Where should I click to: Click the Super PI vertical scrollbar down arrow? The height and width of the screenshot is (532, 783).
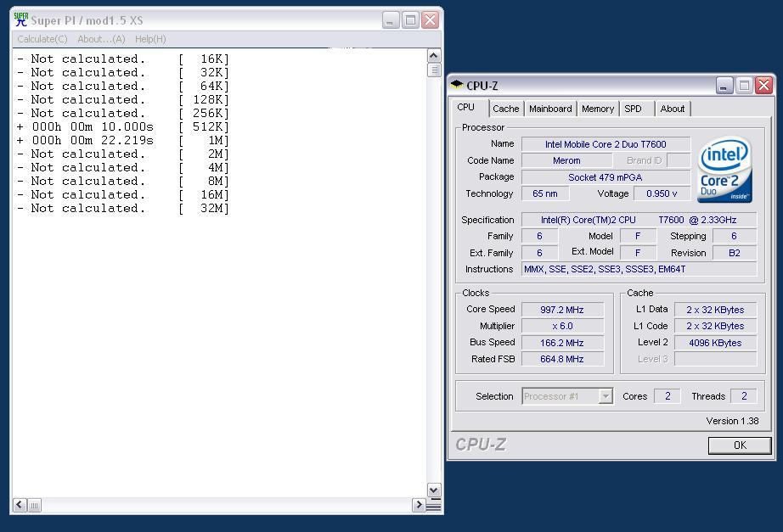(x=433, y=490)
